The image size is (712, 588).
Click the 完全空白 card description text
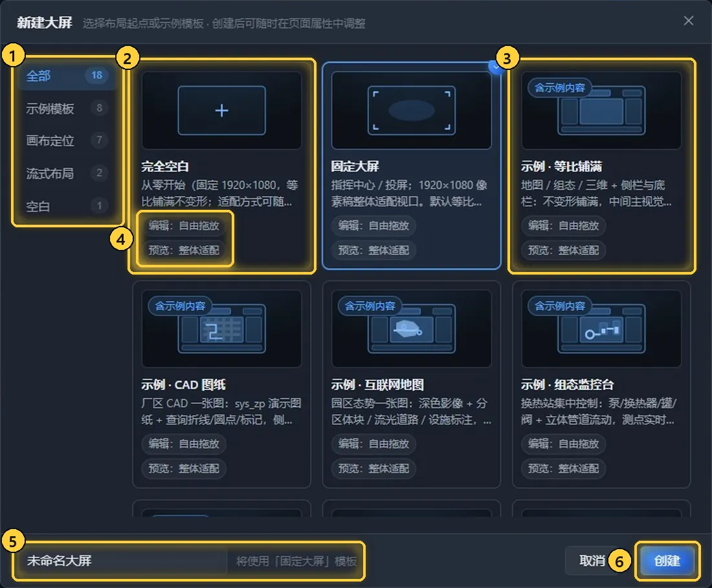[x=220, y=193]
